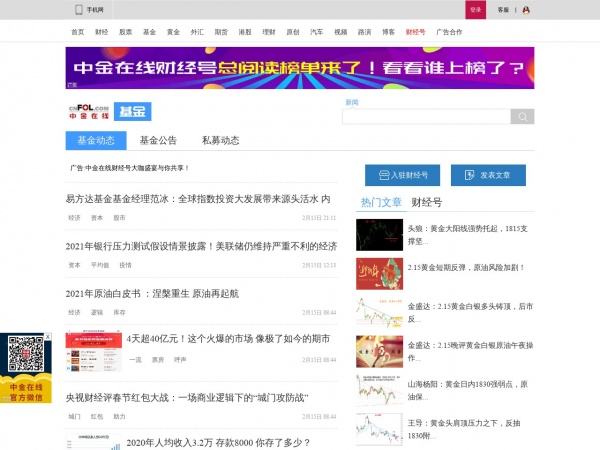Screen dimensions: 600x450
Task: Switch to the 热门文章 sidebar tab
Action: point(381,202)
